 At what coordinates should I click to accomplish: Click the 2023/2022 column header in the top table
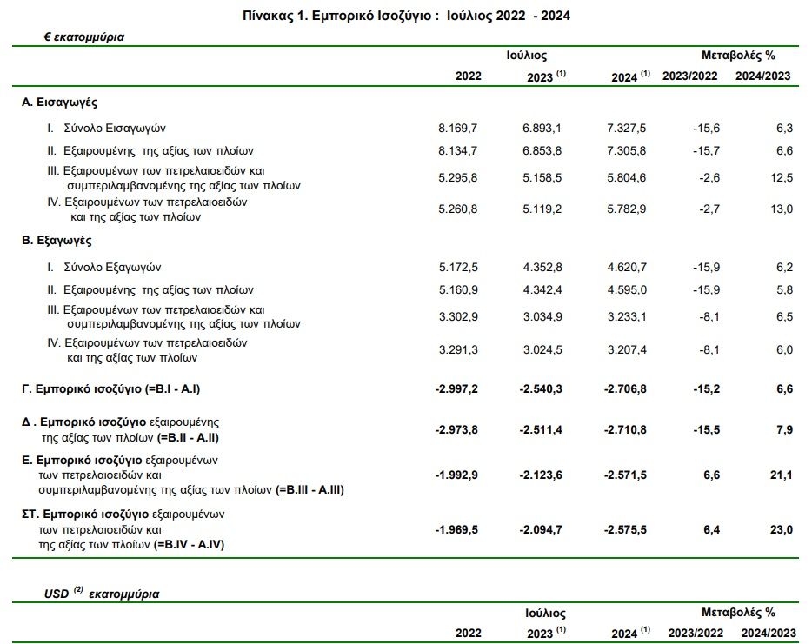689,76
